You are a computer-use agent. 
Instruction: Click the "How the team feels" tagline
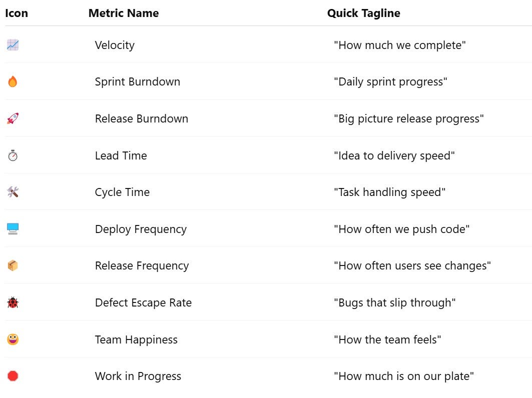tap(387, 339)
